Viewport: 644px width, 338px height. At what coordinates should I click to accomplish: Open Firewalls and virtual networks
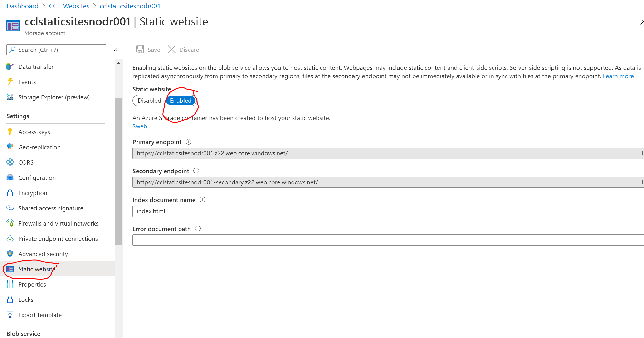click(x=58, y=223)
